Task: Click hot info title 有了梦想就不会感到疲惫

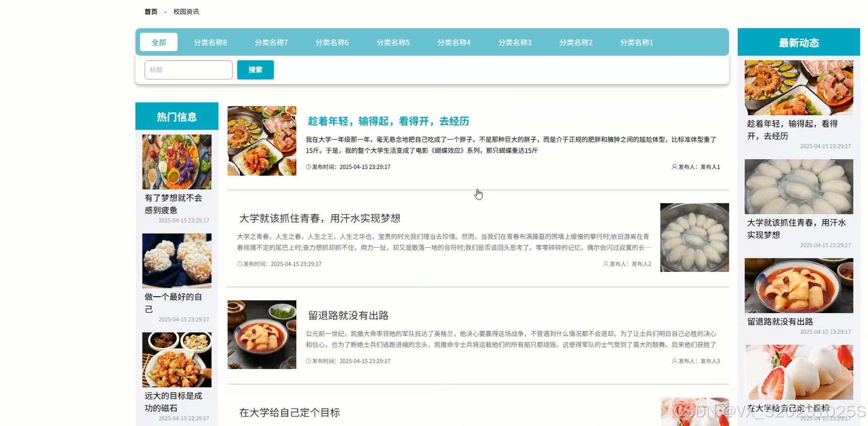Action: tap(174, 204)
